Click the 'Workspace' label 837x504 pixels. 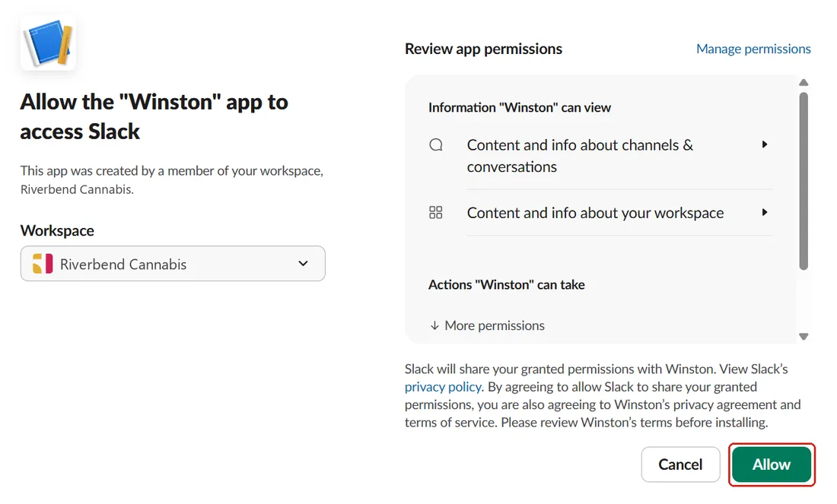pos(57,230)
